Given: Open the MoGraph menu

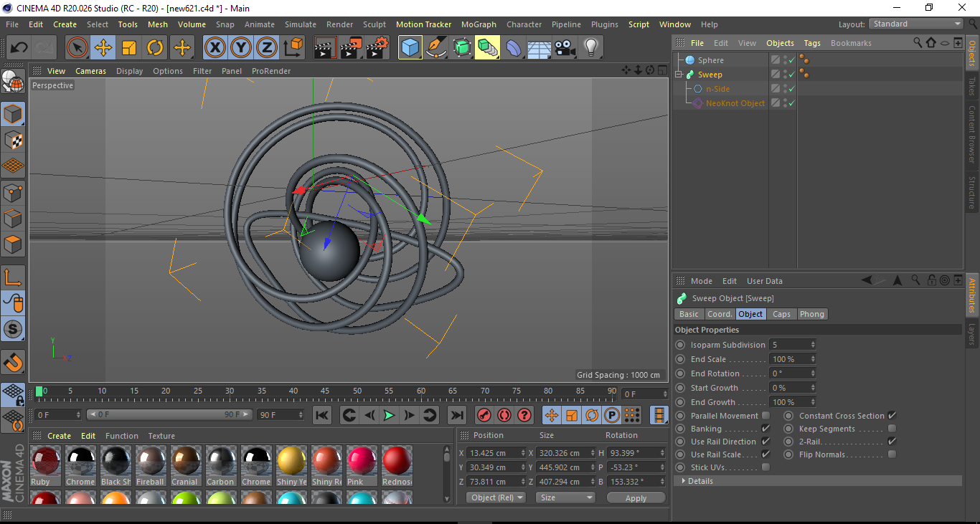Looking at the screenshot, I should tap(479, 24).
